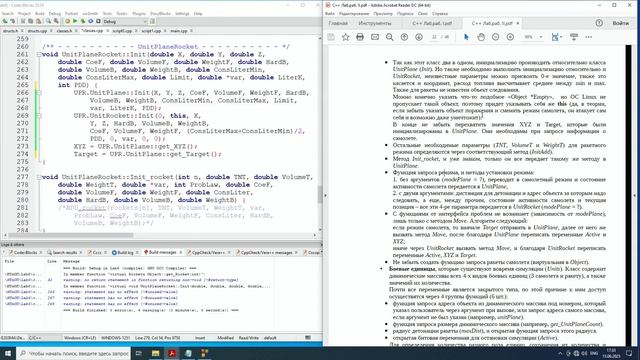Click the line 247 warning row in Build messages

point(138,298)
